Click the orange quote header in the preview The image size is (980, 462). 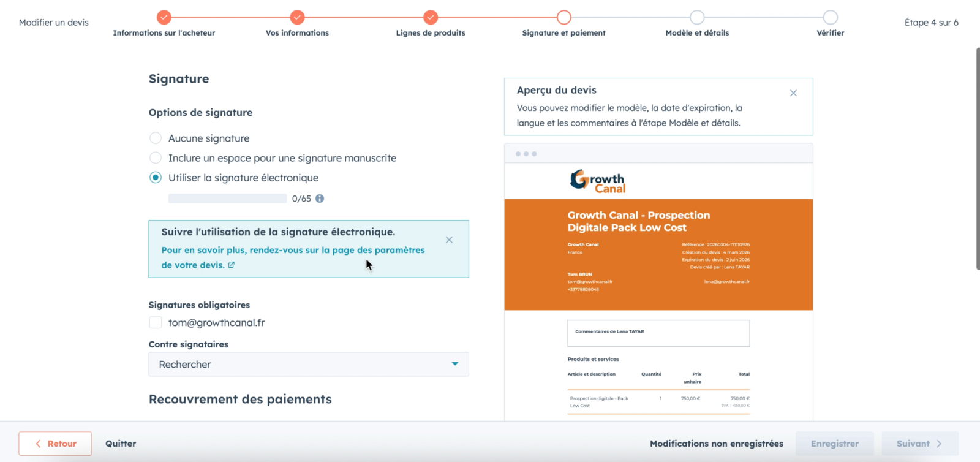coord(658,254)
